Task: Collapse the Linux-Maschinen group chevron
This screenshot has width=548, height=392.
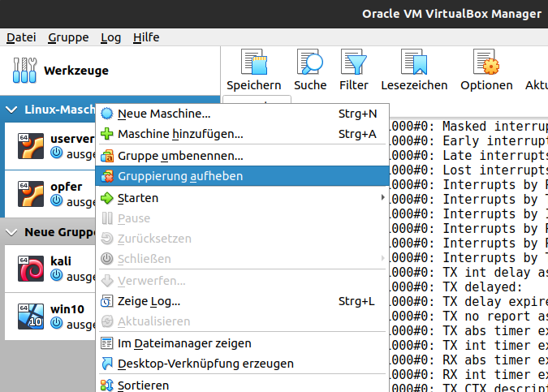Action: pyautogui.click(x=12, y=109)
